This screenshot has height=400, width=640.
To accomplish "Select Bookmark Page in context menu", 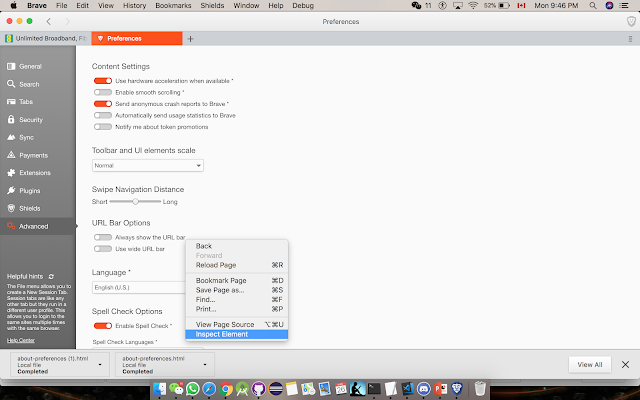I will (x=237, y=280).
